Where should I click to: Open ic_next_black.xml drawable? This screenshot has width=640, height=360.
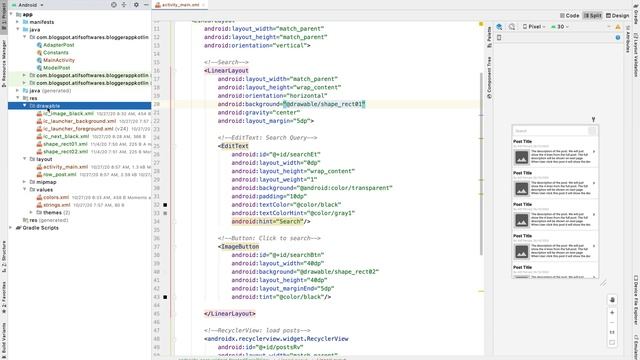tap(66, 136)
